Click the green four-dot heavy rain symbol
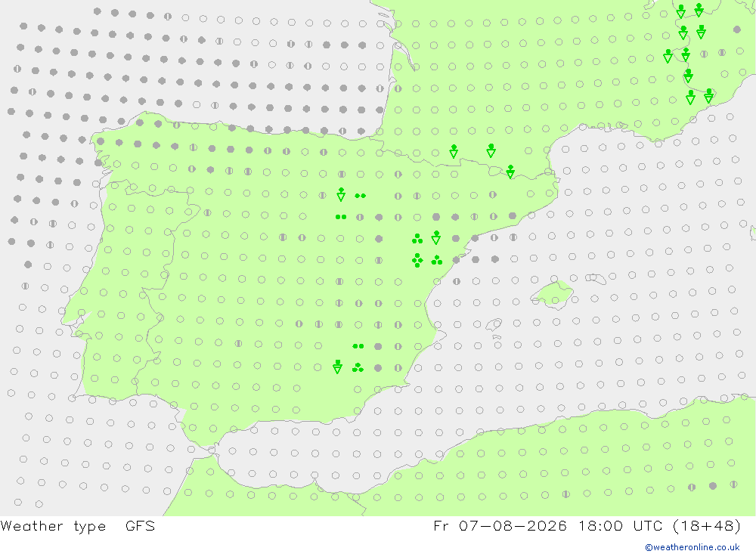Screen dimensions: 756x554 pyautogui.click(x=417, y=260)
